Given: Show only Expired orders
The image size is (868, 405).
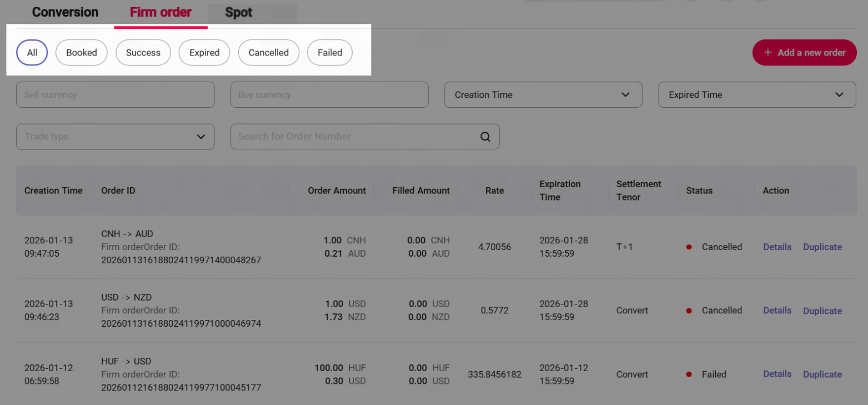Looking at the screenshot, I should tap(204, 53).
